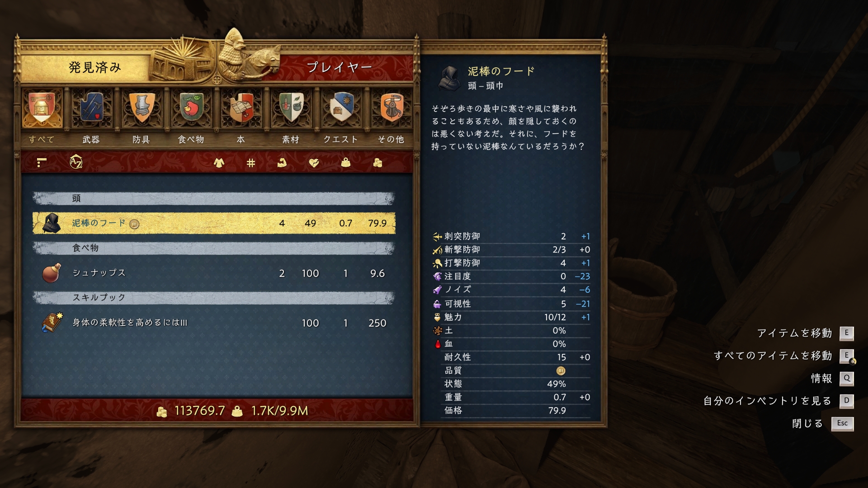
Task: Select the シュナップス item row
Action: tap(214, 273)
